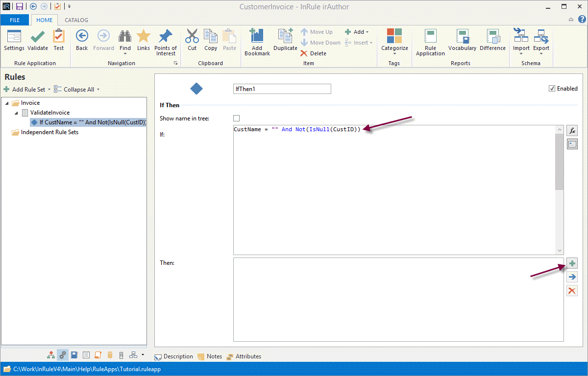The height and width of the screenshot is (376, 588).
Task: Collapse the Invoice tree node
Action: click(7, 103)
